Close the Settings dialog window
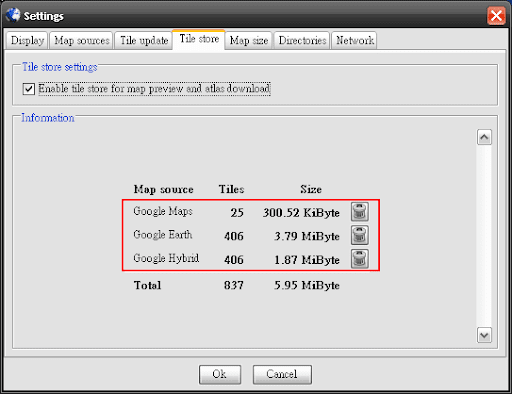512x394 pixels. point(496,15)
